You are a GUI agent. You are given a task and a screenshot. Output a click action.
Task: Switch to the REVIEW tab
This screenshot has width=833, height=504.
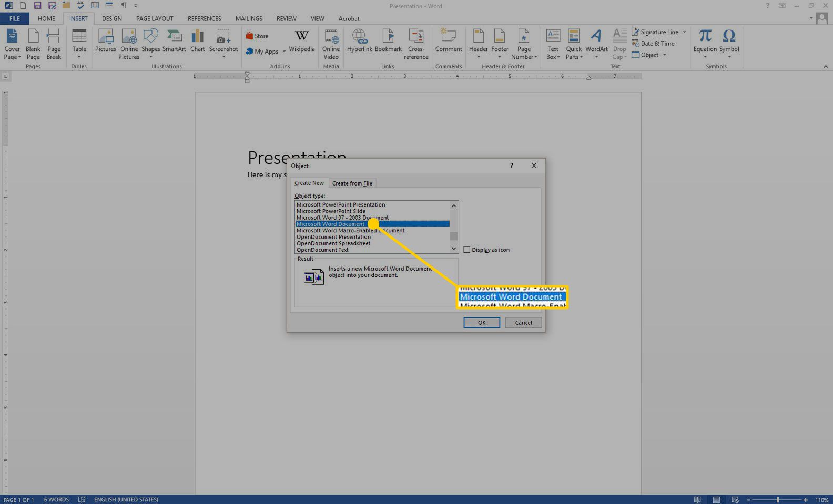click(x=287, y=18)
